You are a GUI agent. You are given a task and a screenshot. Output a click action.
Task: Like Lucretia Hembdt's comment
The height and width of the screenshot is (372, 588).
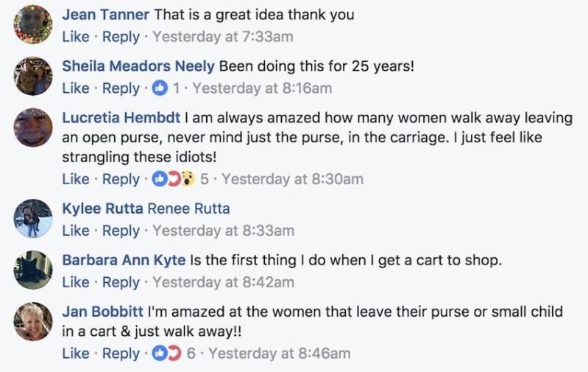click(76, 179)
